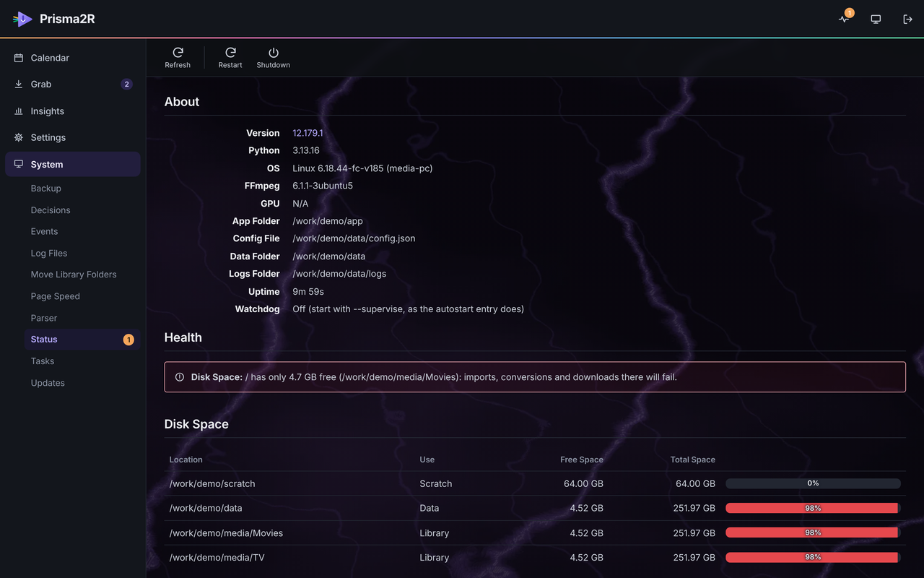Open the Parser page

coord(44,318)
